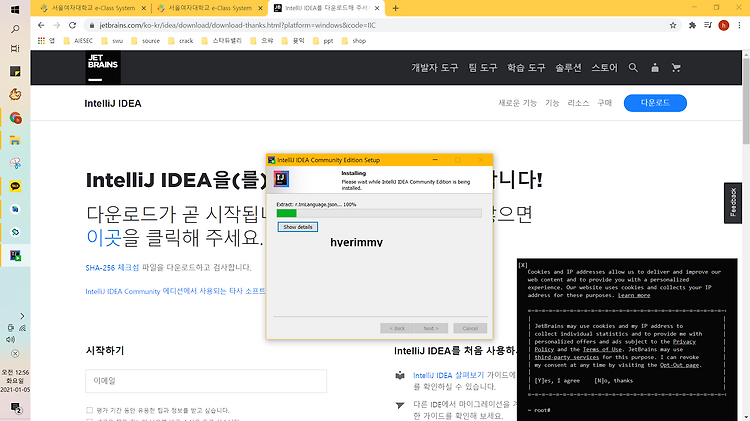Open the 스토어 menu
The width and height of the screenshot is (750, 421).
(x=605, y=68)
